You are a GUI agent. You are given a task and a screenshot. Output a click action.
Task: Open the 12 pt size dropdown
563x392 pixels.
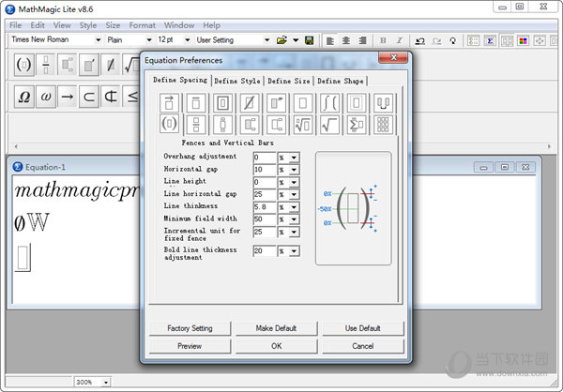tap(187, 39)
